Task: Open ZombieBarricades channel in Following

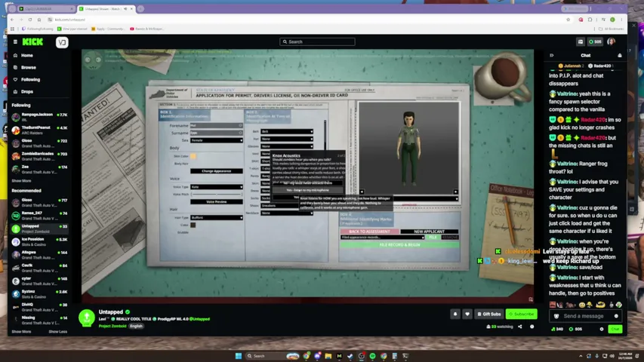Action: click(x=39, y=156)
